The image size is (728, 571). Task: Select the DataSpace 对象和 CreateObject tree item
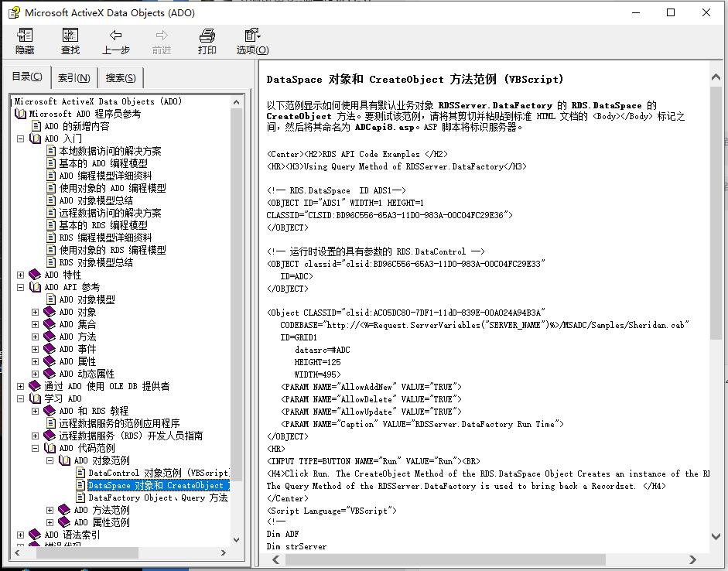point(159,485)
